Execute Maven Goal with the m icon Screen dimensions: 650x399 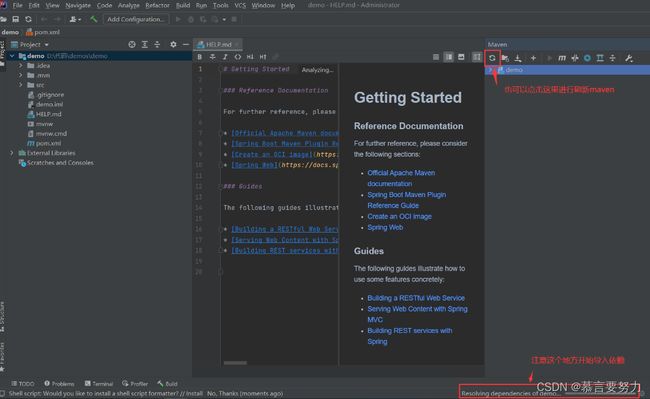click(562, 58)
